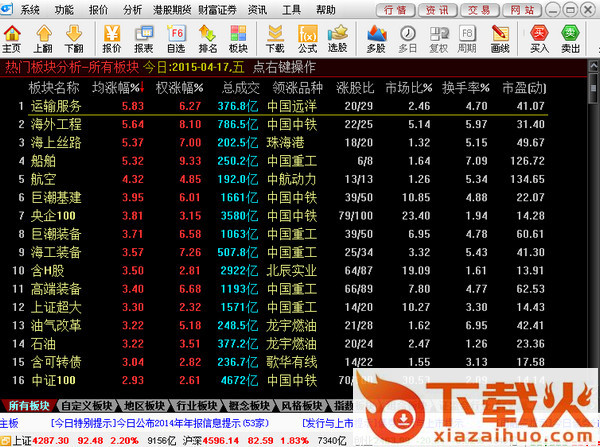Click the 今日公布2014年年报信息提示 news link
This screenshot has height=447, width=600.
160,423
